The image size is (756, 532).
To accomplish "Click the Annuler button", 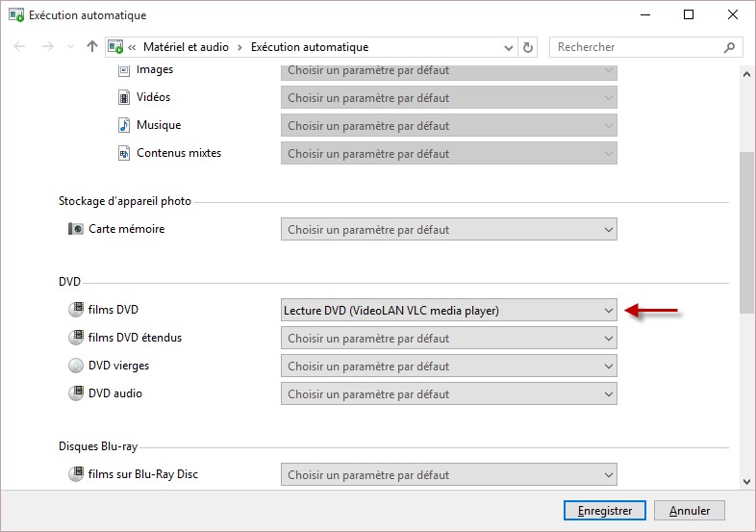I will [689, 511].
